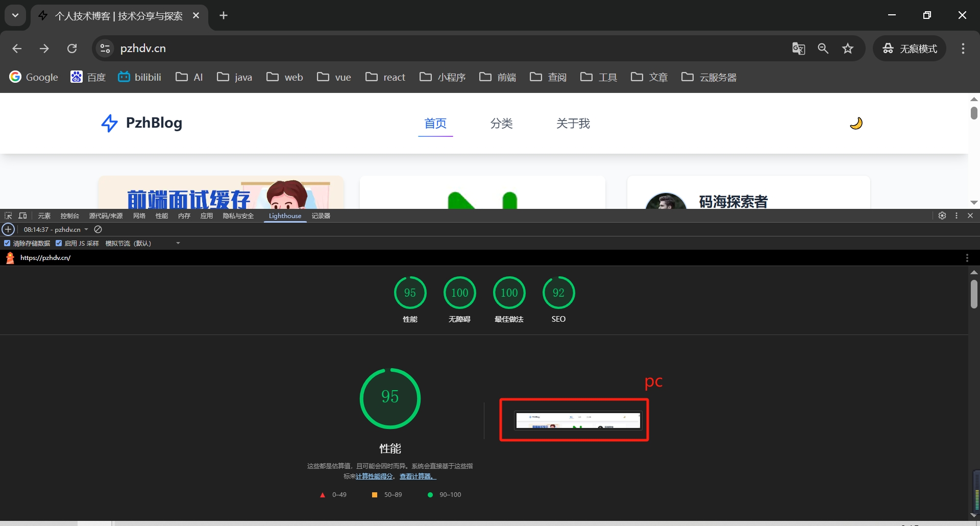Viewport: 980px width, 526px height.
Task: Open the tab search dropdown arrow
Action: (x=15, y=15)
